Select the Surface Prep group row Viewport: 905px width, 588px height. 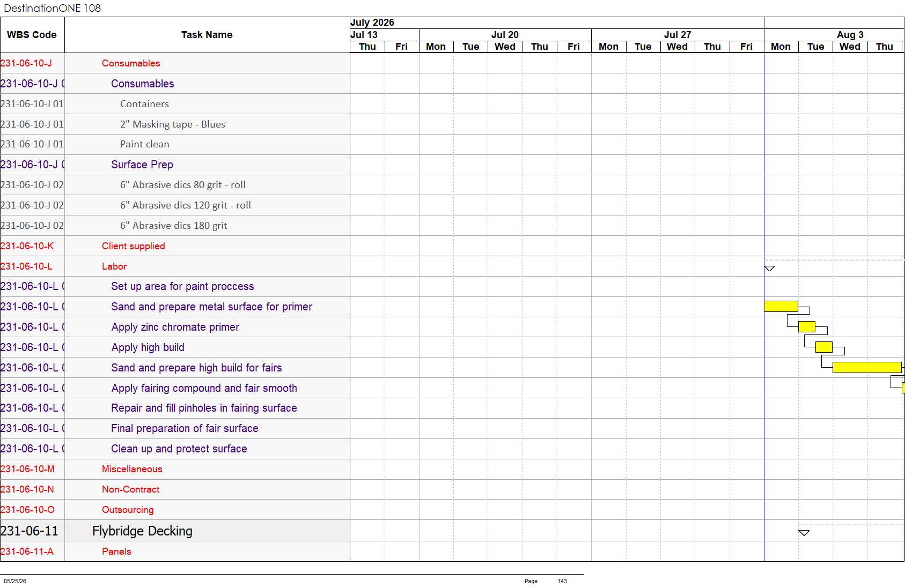[x=175, y=165]
